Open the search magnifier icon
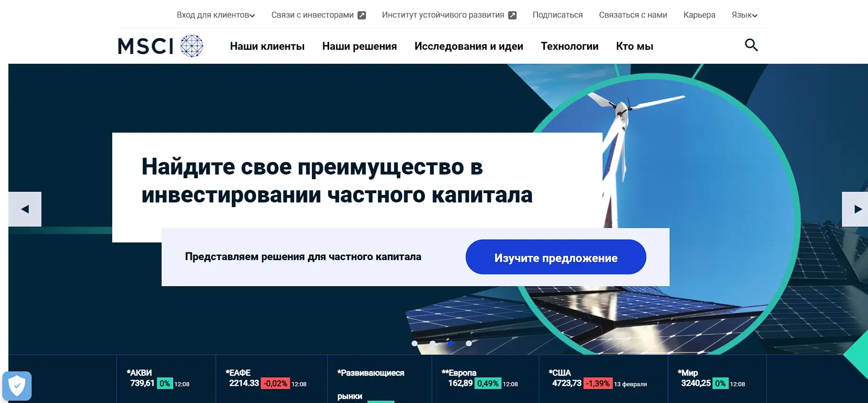868x403 pixels. (751, 45)
